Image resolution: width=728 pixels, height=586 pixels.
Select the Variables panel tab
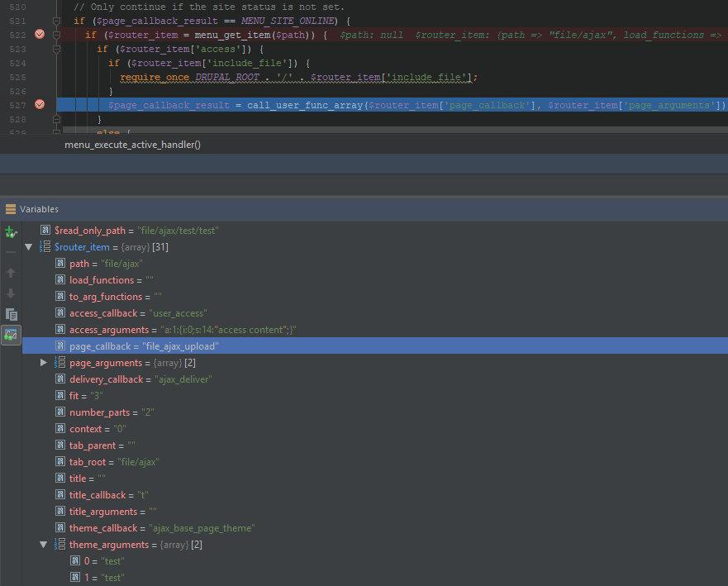tap(39, 209)
